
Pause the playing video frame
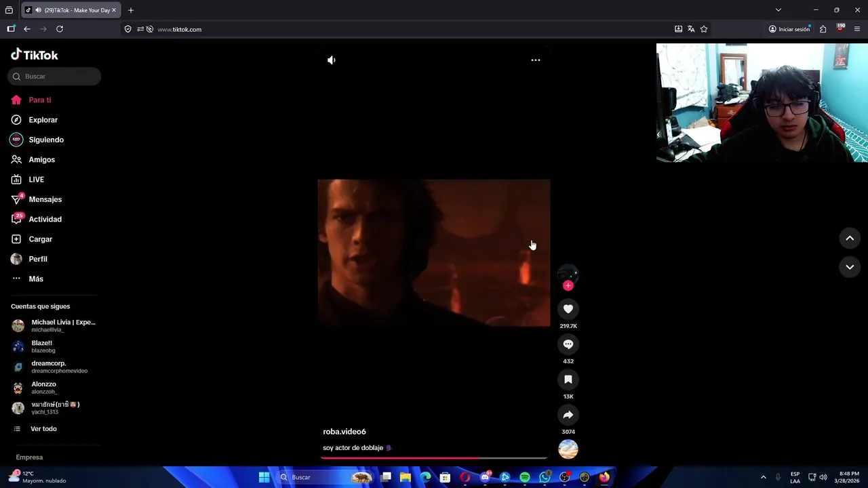pyautogui.click(x=434, y=253)
